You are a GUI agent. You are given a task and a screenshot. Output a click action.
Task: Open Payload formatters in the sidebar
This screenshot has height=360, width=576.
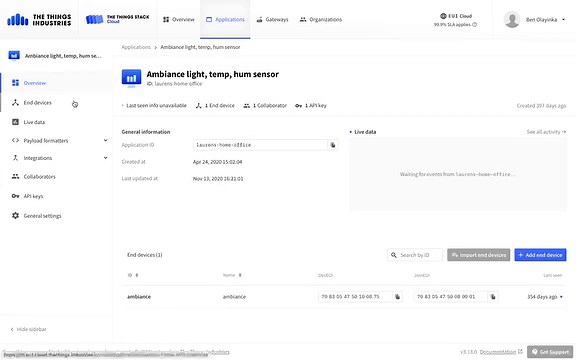(x=46, y=140)
